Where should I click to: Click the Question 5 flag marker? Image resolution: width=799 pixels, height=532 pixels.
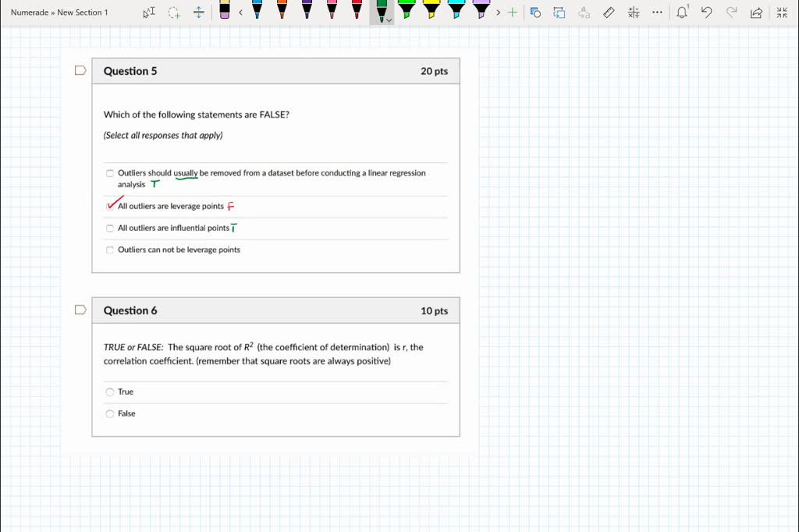coord(80,71)
